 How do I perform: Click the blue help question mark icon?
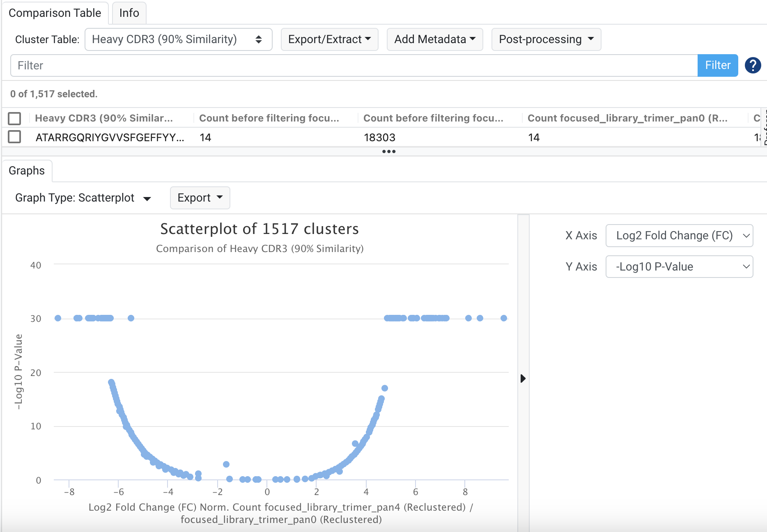point(753,65)
